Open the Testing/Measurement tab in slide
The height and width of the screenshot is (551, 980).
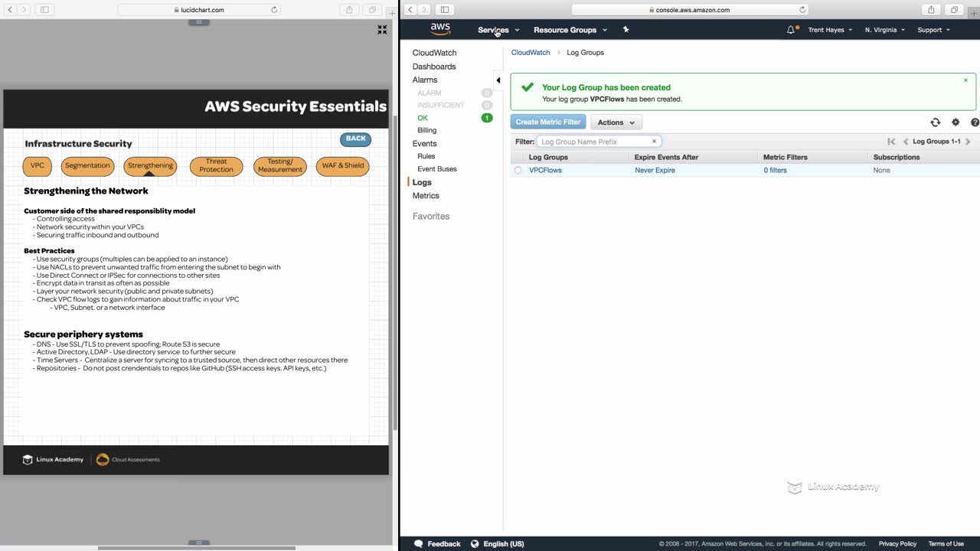pyautogui.click(x=280, y=166)
